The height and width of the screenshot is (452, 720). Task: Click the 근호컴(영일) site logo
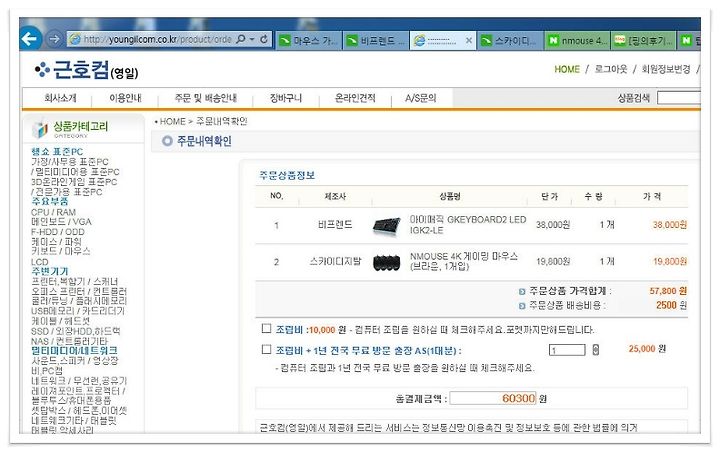click(x=86, y=70)
